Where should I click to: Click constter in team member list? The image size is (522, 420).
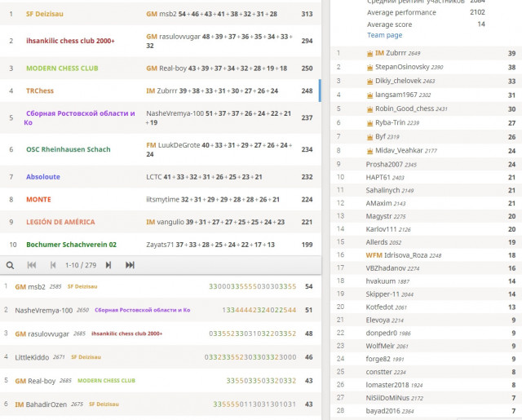[x=378, y=372]
